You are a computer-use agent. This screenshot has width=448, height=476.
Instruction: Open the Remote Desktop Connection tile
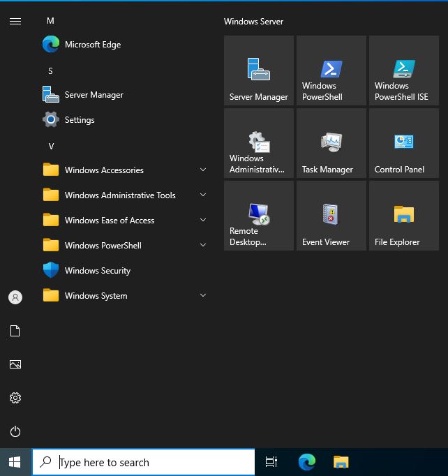[259, 216]
